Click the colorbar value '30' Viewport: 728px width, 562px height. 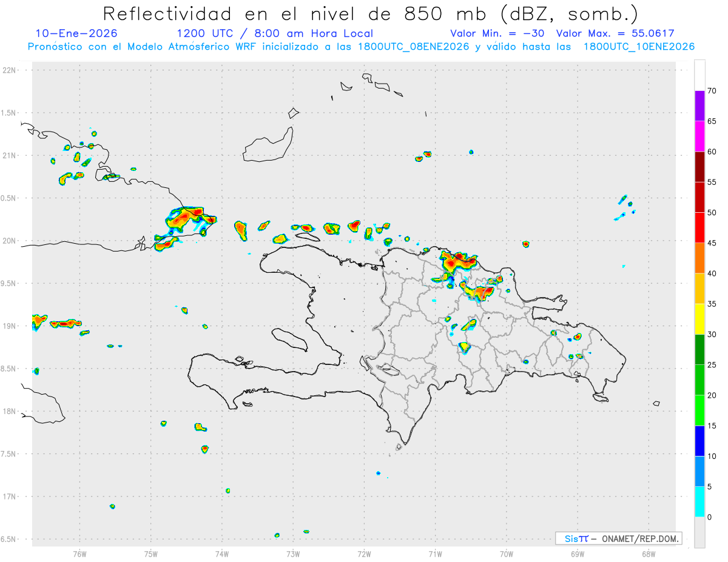tap(712, 335)
